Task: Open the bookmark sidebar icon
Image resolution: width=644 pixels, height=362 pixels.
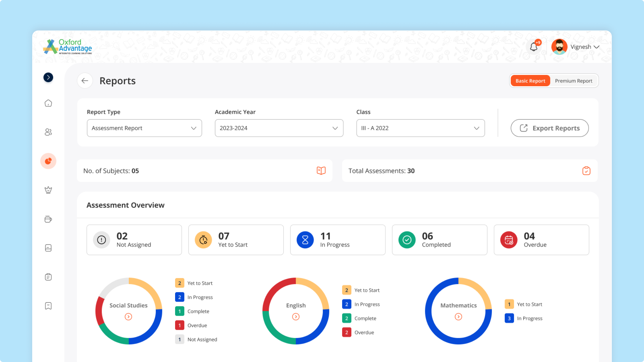Action: (x=48, y=306)
